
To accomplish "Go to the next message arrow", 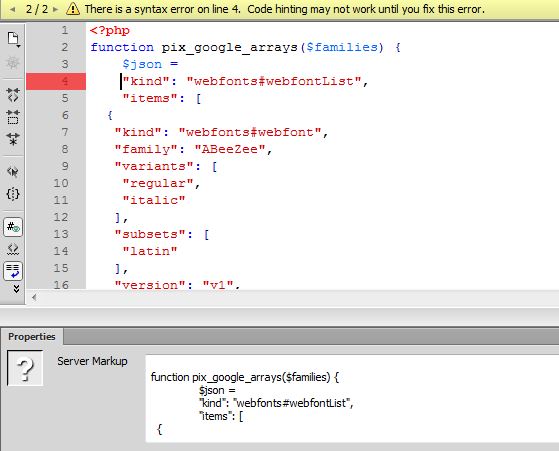I will pos(55,9).
